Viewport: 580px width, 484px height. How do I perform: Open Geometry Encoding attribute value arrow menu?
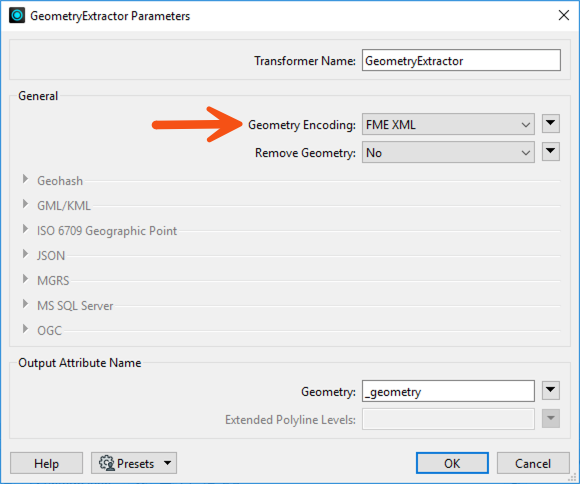(x=550, y=123)
